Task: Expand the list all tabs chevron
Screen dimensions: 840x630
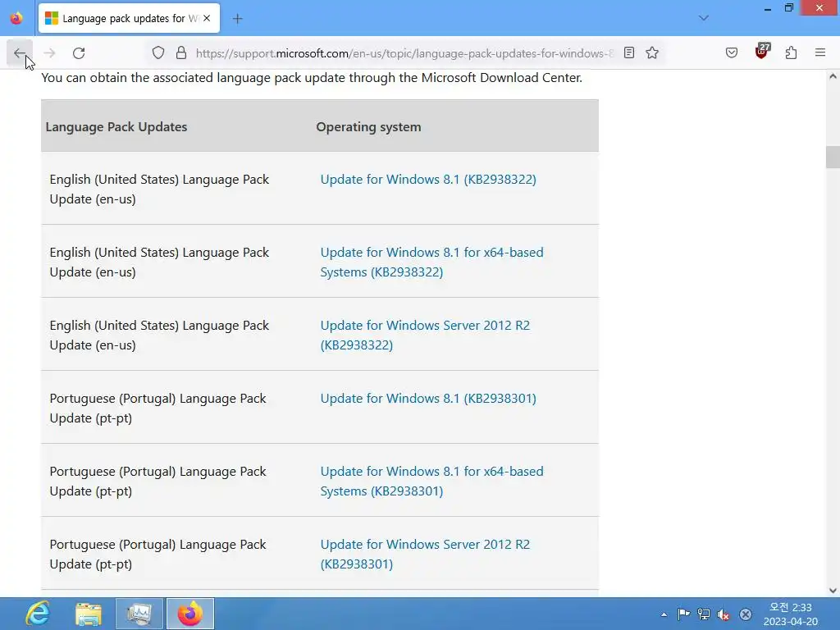Action: click(703, 18)
